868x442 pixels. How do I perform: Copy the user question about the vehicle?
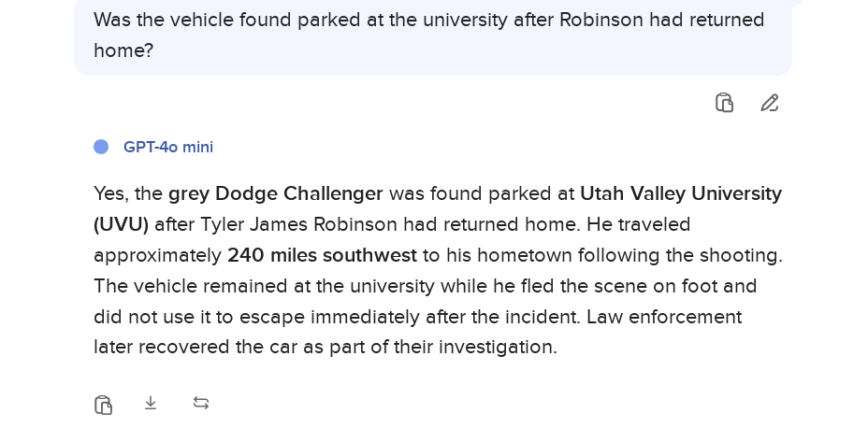(724, 103)
